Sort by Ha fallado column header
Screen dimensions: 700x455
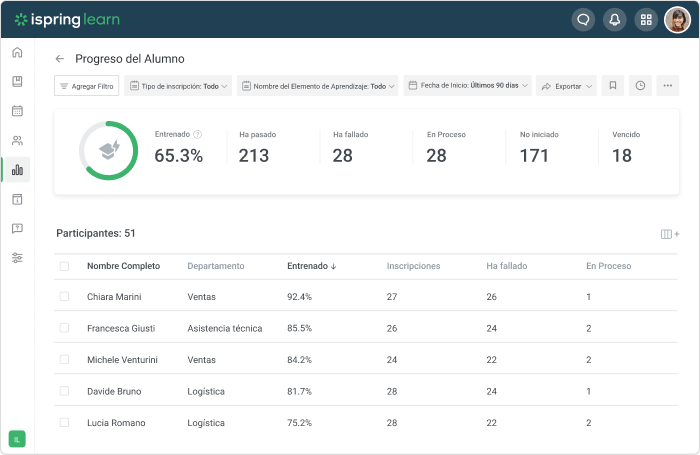(x=507, y=266)
